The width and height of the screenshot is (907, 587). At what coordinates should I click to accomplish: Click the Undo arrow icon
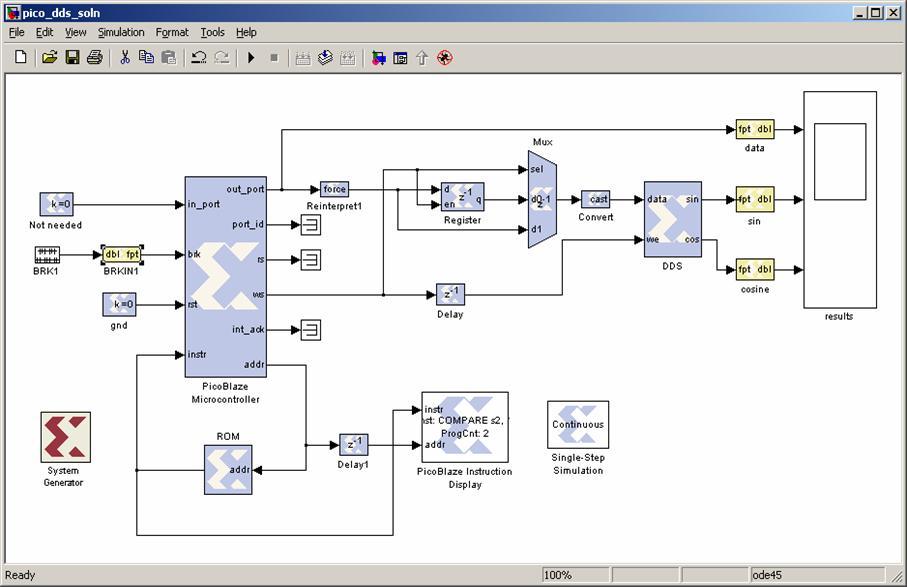pyautogui.click(x=199, y=57)
